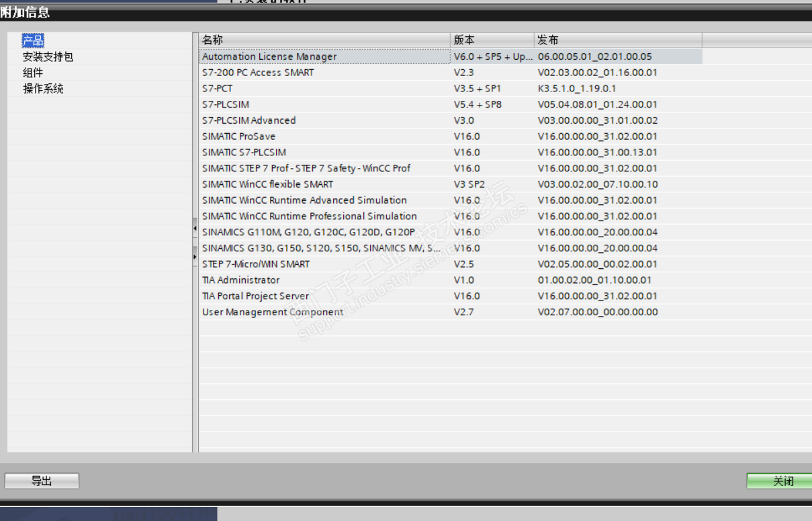This screenshot has width=812, height=521.
Task: Click release value V02.05.00.00_00.02.00.01
Action: click(x=598, y=264)
